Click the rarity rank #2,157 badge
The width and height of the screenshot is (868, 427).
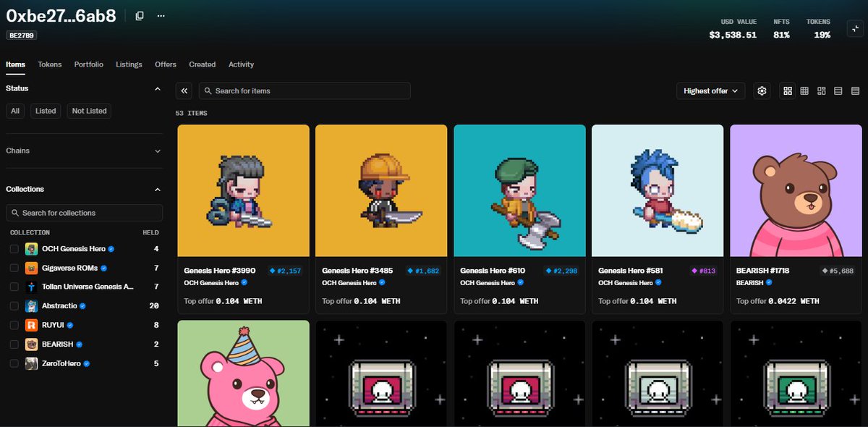tap(285, 270)
